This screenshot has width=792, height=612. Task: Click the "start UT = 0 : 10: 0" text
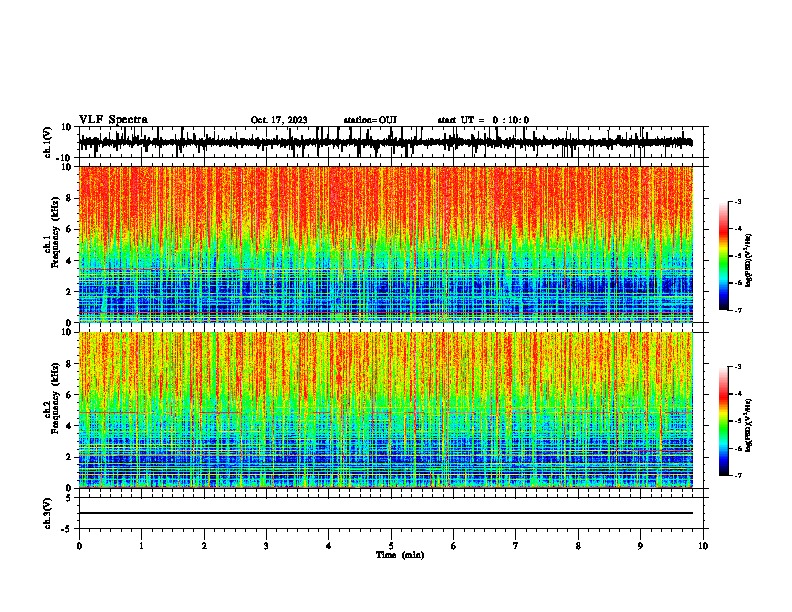pos(483,120)
